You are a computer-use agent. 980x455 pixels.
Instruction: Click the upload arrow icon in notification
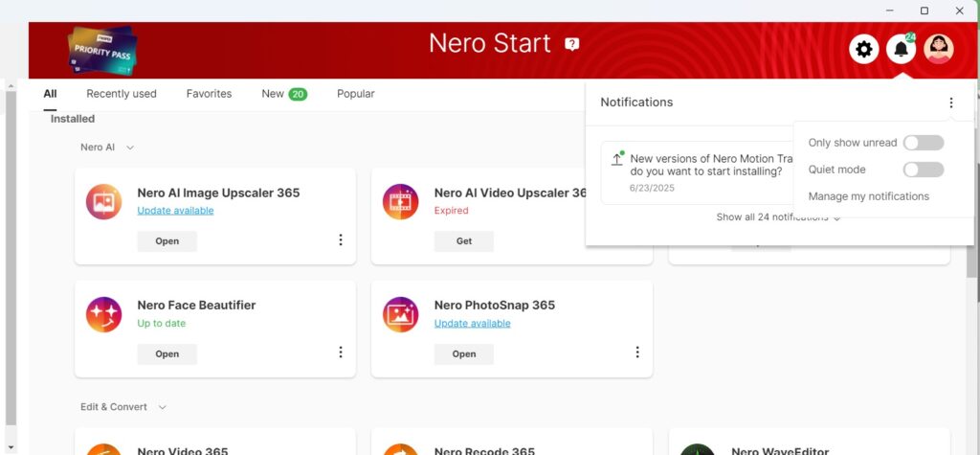pos(617,158)
